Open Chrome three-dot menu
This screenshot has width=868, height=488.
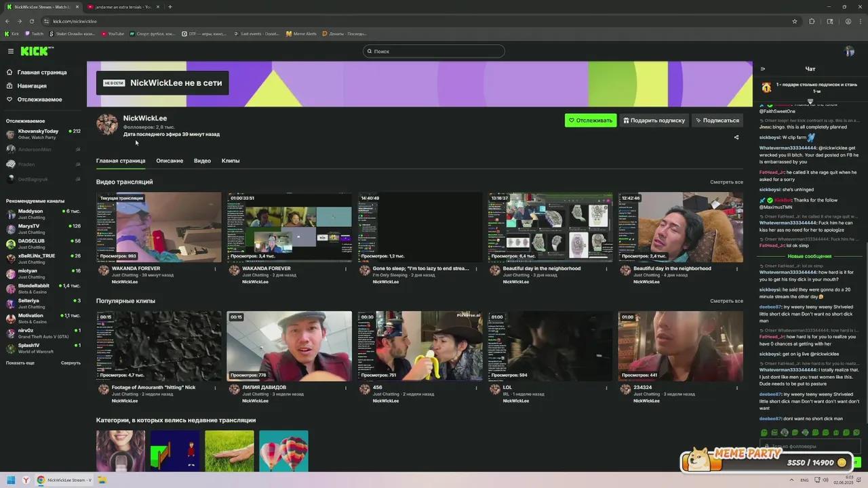860,21
